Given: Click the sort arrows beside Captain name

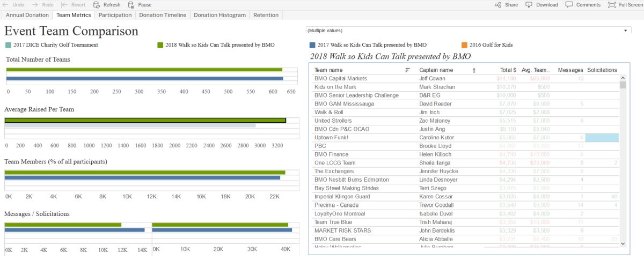Looking at the screenshot, I should 474,70.
